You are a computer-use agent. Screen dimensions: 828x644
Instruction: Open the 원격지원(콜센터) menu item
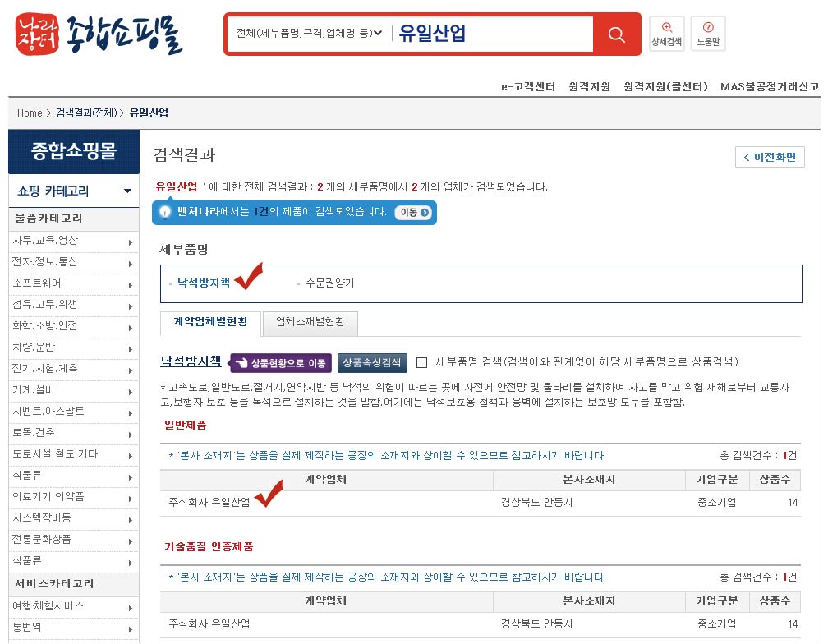665,86
